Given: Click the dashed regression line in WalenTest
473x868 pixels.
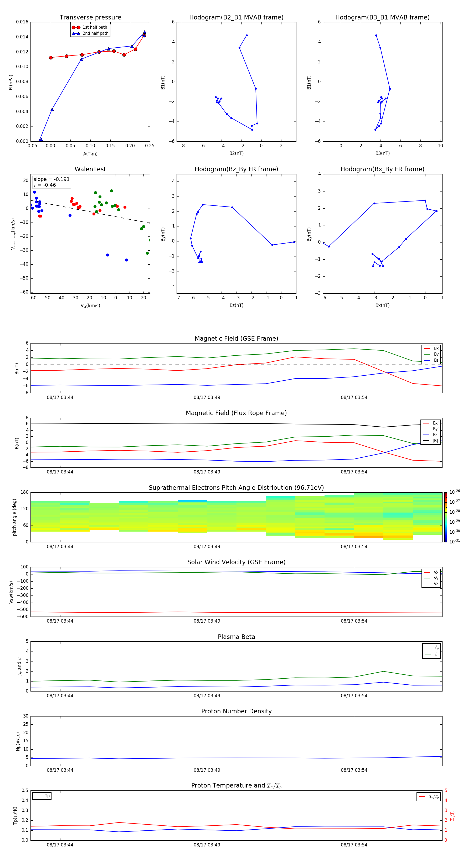Looking at the screenshot, I should 90,212.
